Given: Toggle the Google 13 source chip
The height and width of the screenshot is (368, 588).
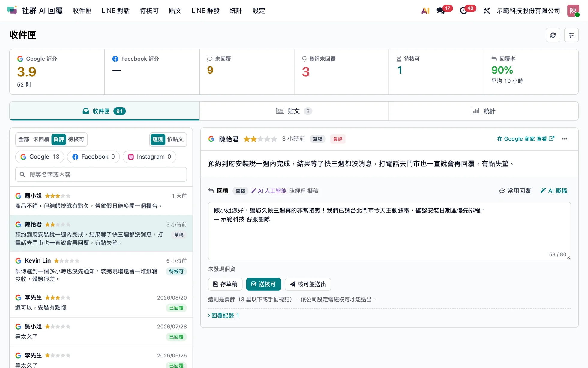Looking at the screenshot, I should [40, 157].
